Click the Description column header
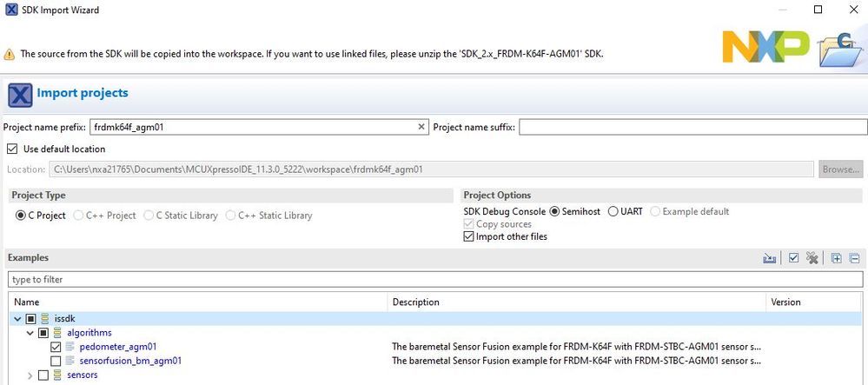 click(x=416, y=302)
